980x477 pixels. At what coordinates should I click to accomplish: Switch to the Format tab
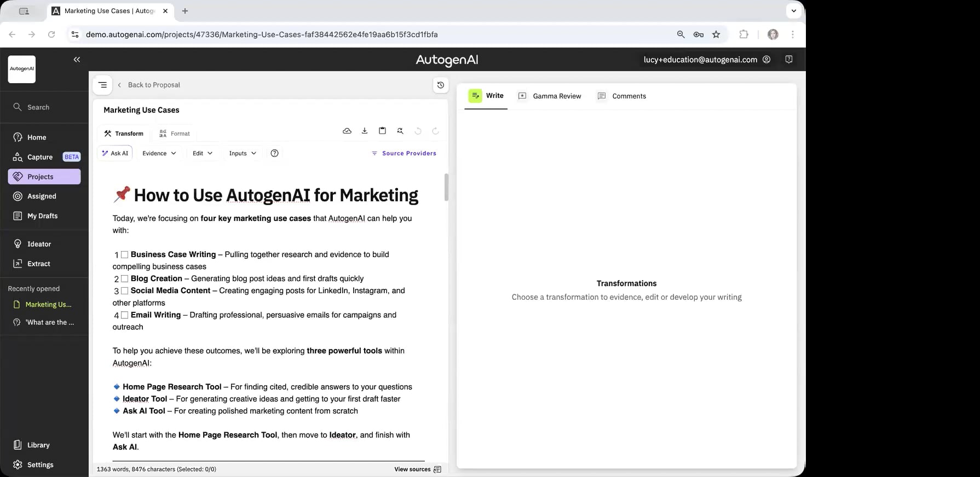click(x=175, y=133)
